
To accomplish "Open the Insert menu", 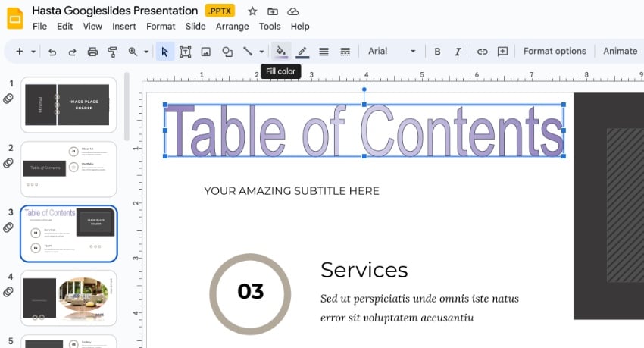I will 124,27.
